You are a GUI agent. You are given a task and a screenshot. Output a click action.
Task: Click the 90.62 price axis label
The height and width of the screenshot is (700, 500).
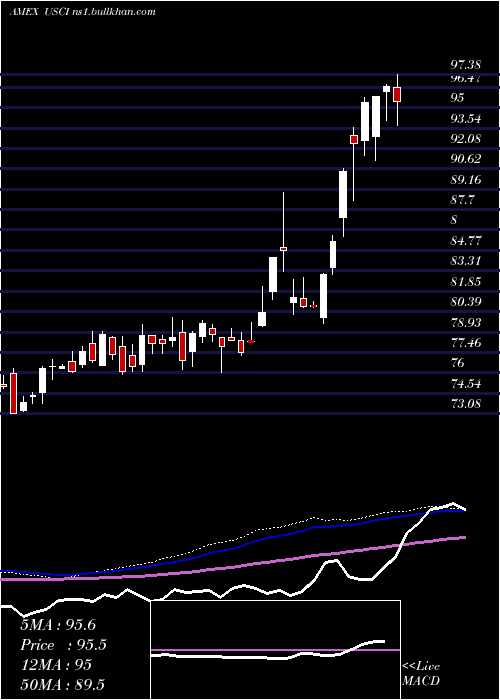[465, 159]
